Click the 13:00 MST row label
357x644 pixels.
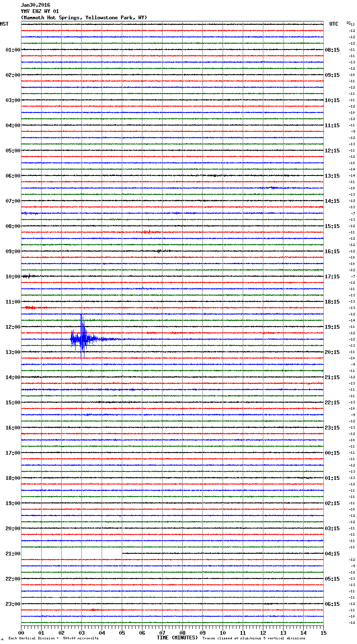point(13,352)
